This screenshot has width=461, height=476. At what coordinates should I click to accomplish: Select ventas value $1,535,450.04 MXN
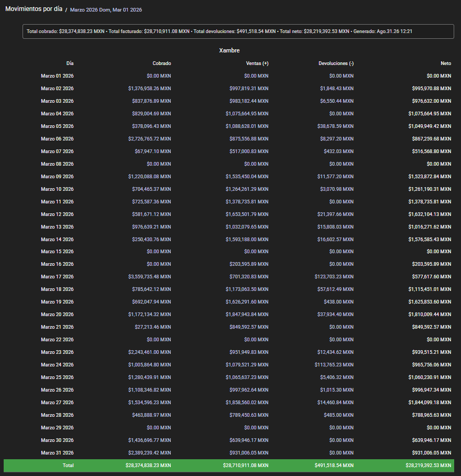[247, 177]
